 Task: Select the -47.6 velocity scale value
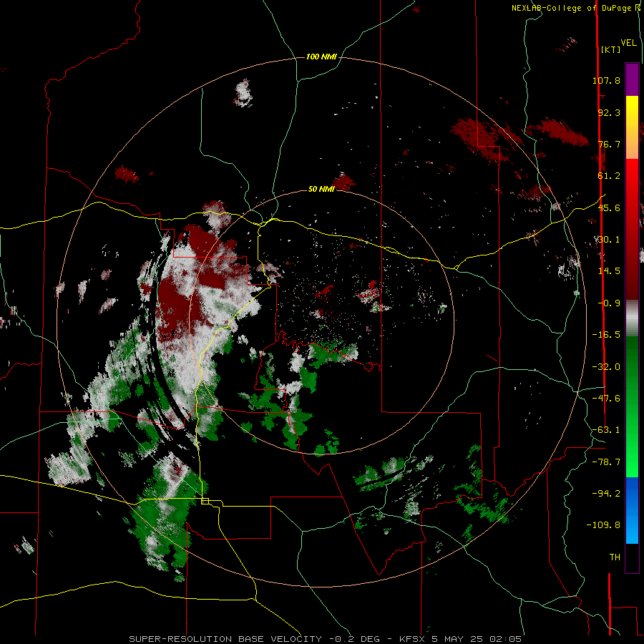[606, 399]
